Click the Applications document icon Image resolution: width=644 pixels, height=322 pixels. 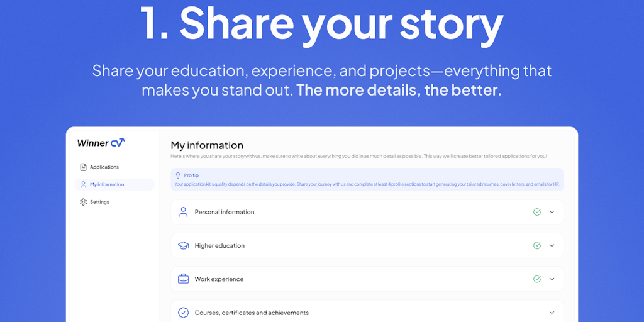point(83,167)
